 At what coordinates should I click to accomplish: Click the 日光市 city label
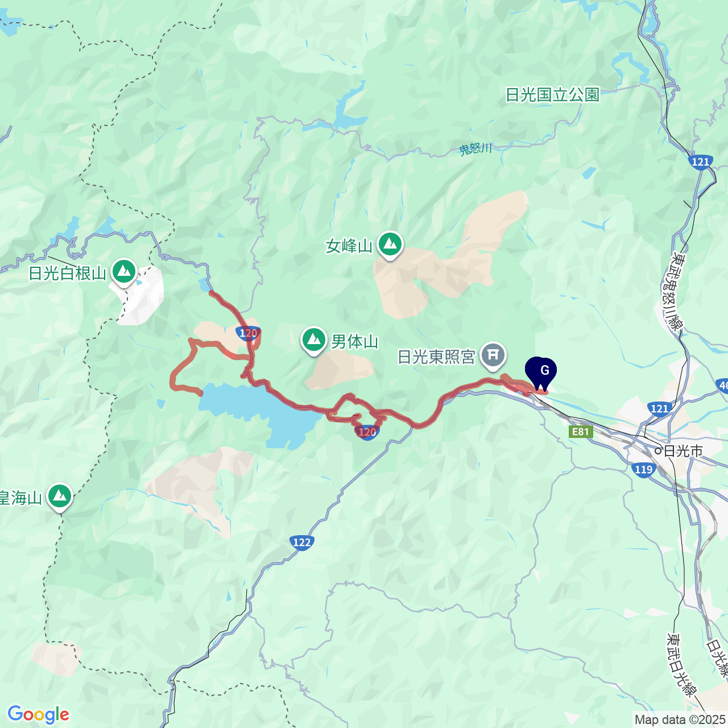coord(683,451)
